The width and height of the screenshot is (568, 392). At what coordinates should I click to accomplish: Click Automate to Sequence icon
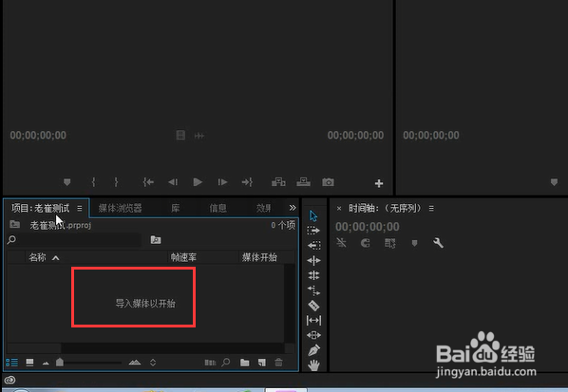(x=210, y=363)
